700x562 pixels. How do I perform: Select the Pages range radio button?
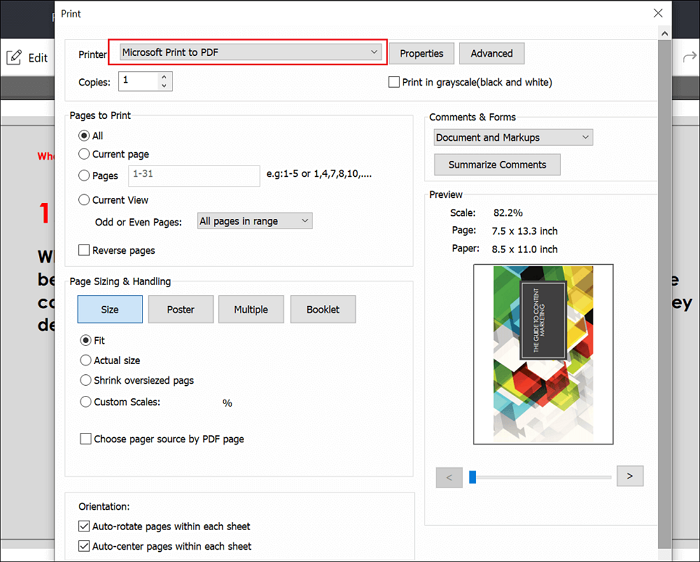point(83,175)
